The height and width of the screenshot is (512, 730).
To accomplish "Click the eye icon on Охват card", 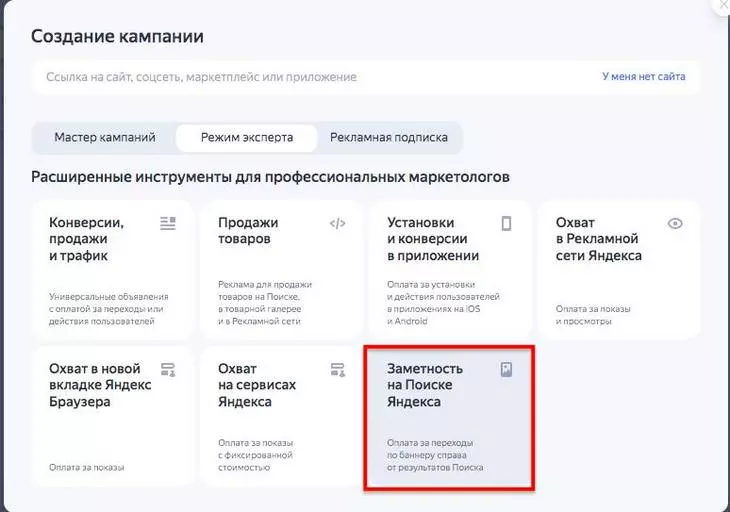I will coord(675,223).
